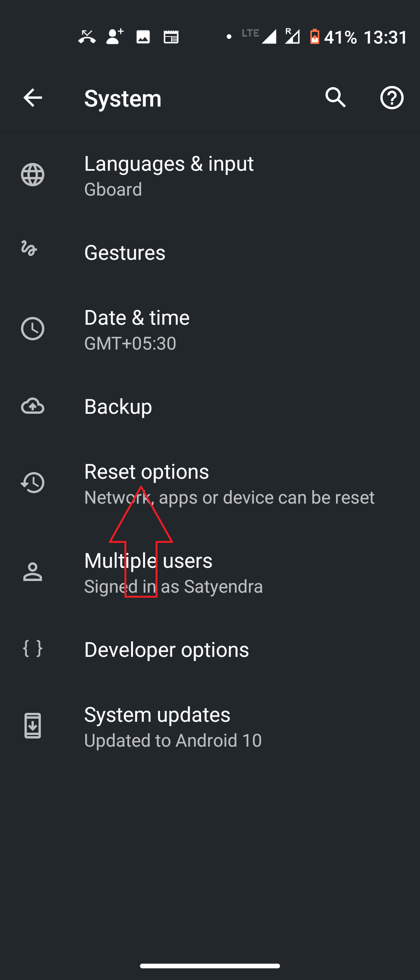420x980 pixels.
Task: Tap the Multiple users person icon
Action: (33, 572)
